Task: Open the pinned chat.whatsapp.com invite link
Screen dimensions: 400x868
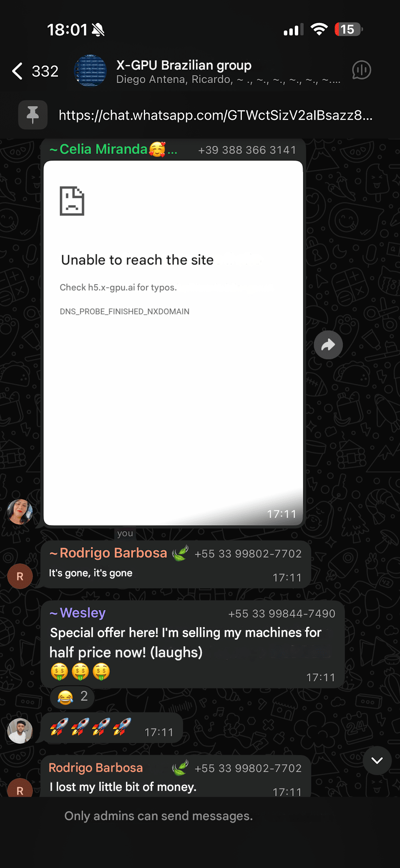Action: tap(216, 115)
